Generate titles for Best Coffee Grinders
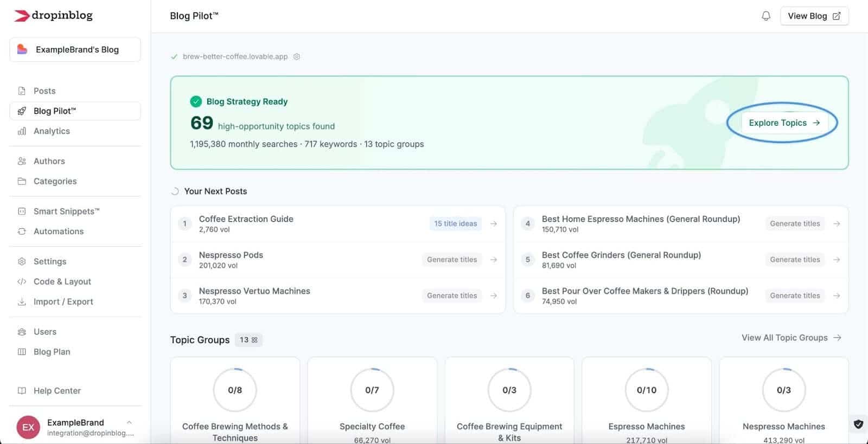Screen dimensions: 868x444 [x=795, y=260]
